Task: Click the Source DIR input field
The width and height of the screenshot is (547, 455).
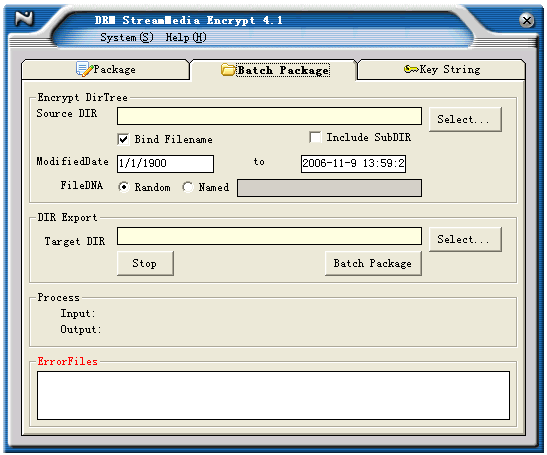Action: tap(269, 116)
